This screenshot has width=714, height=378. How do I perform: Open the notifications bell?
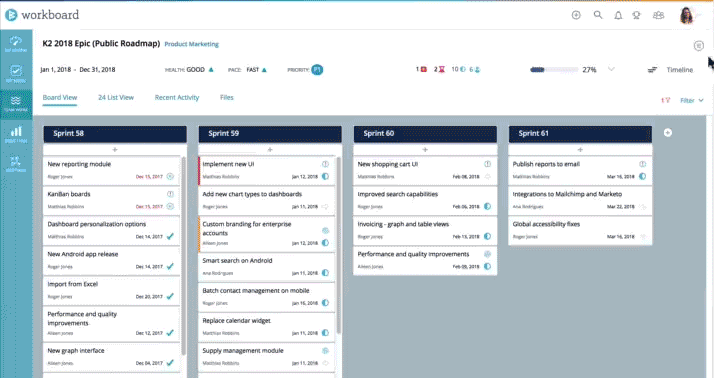618,15
